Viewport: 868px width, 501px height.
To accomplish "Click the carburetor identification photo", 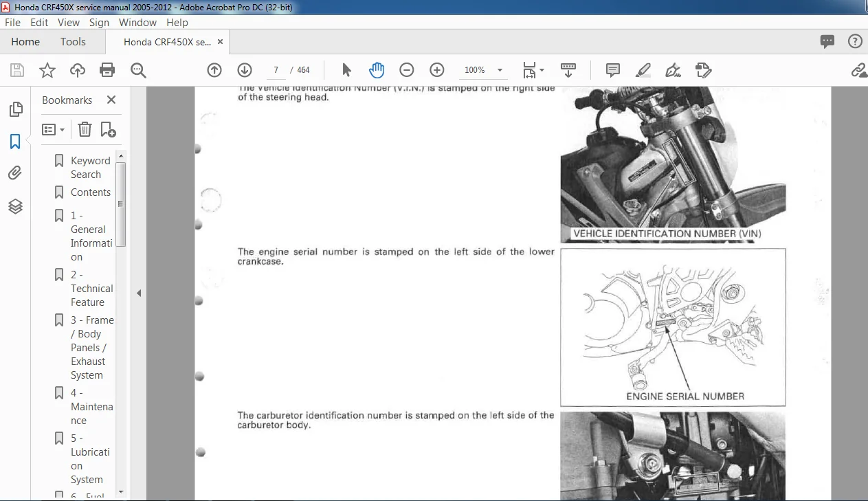I will click(x=673, y=456).
